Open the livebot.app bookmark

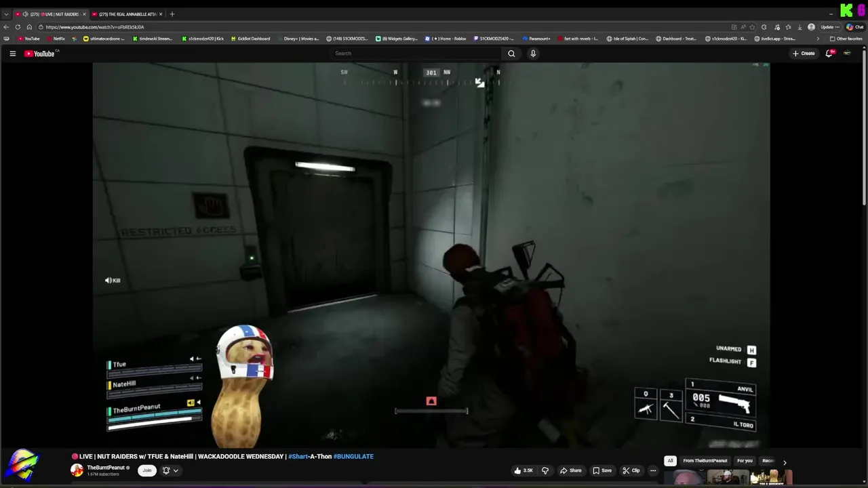click(774, 39)
